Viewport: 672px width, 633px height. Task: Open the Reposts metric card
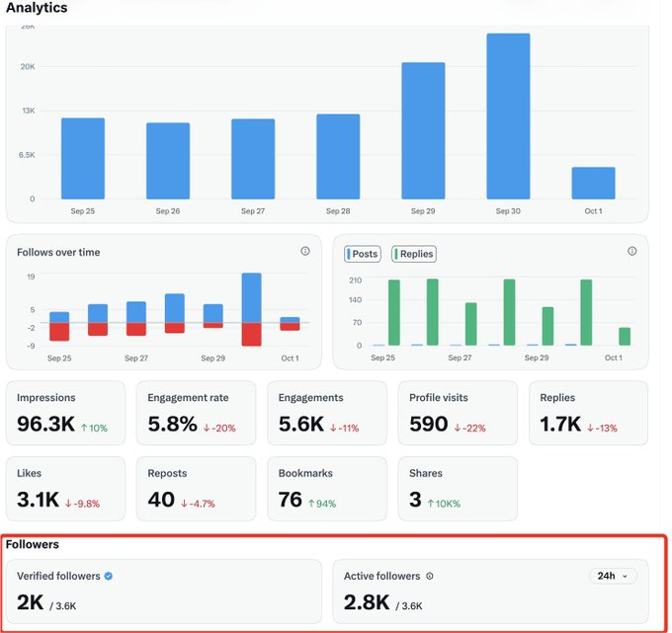197,489
